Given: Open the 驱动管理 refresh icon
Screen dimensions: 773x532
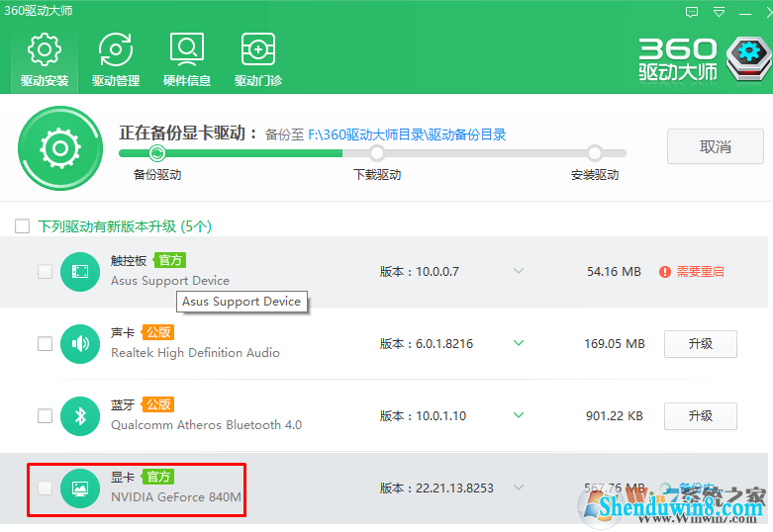Looking at the screenshot, I should 116,49.
